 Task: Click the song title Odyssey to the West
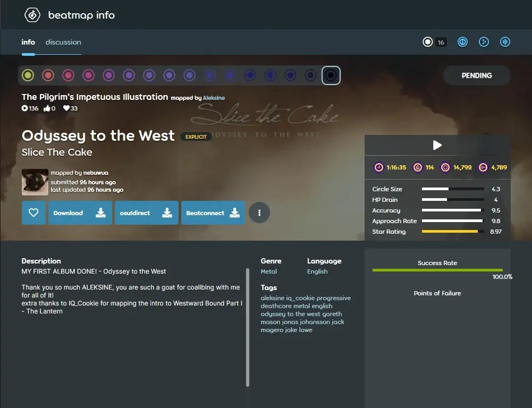click(x=98, y=135)
